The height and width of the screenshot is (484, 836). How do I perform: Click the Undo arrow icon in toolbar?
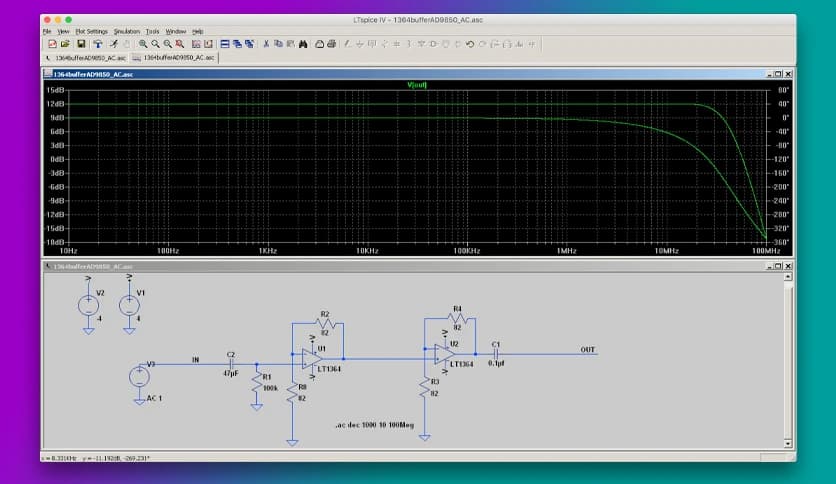tap(470, 44)
